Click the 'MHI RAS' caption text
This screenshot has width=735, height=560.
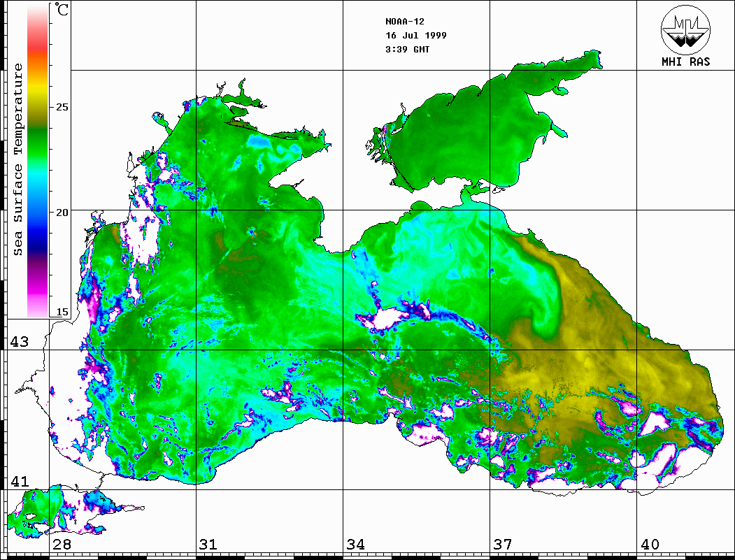(x=686, y=62)
